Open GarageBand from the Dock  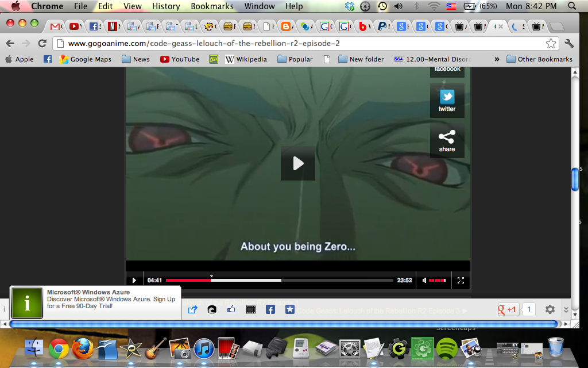(x=155, y=348)
